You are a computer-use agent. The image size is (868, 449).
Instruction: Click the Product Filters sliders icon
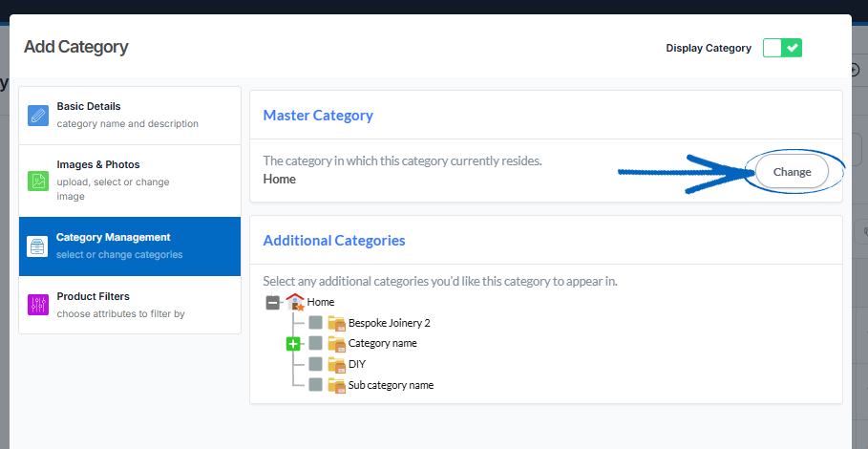38,305
